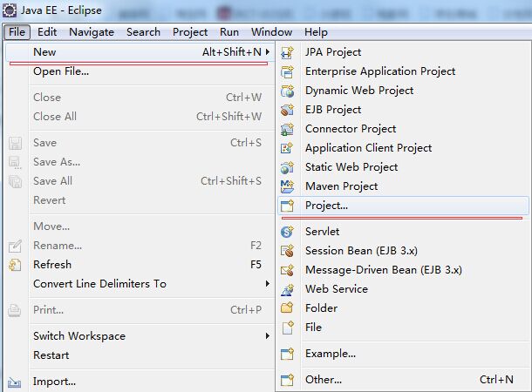Click the Save As icon

(16, 162)
